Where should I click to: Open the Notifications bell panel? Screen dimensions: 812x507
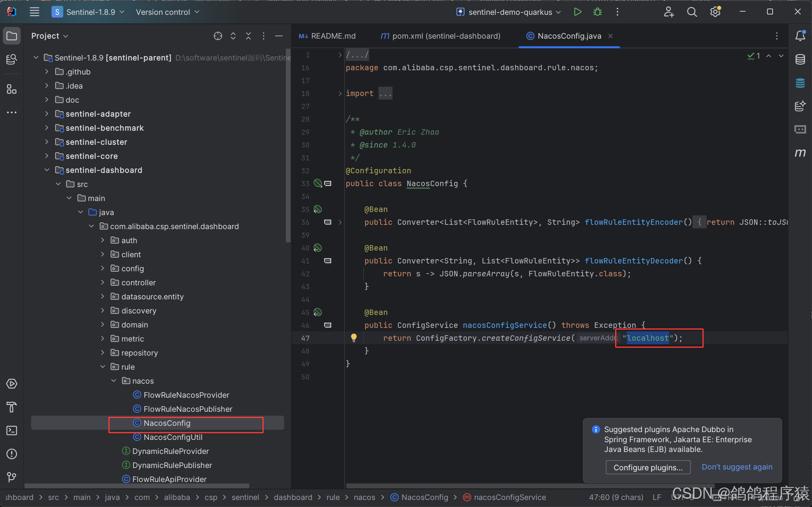point(800,36)
